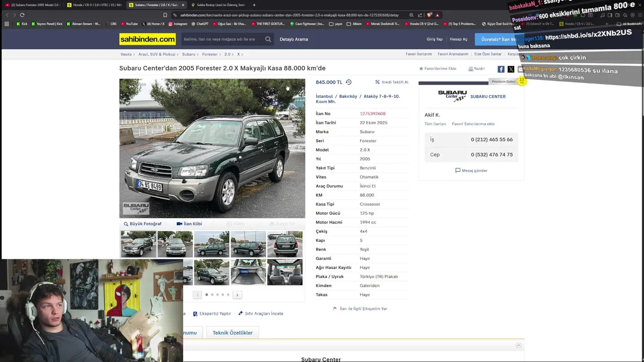Open the Instagram bookmark
644x362 pixels.
178,24
